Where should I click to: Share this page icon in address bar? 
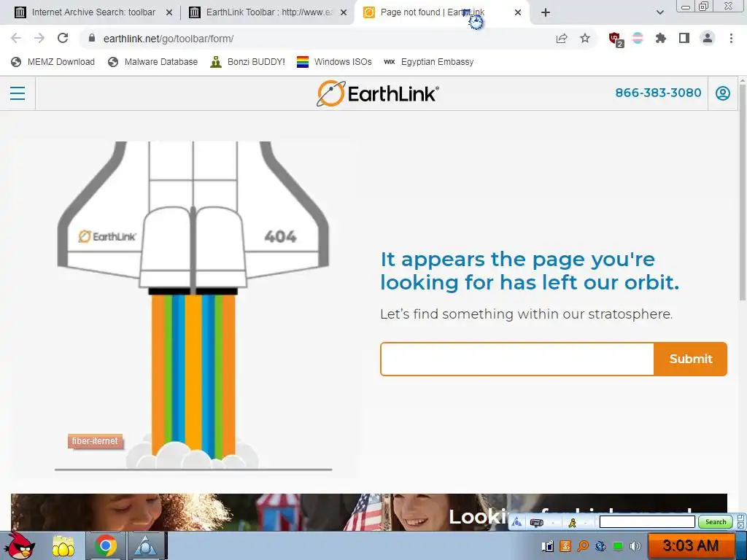point(562,39)
